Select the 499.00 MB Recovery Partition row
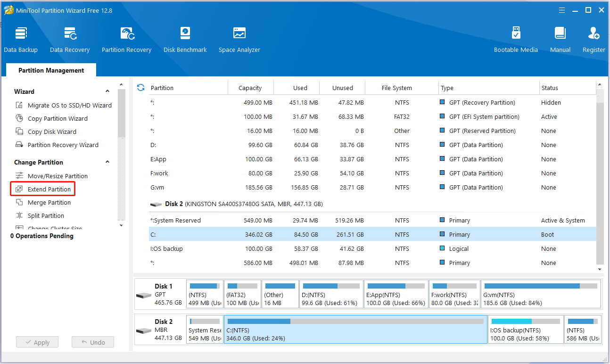The image size is (610, 364). pyautogui.click(x=372, y=102)
